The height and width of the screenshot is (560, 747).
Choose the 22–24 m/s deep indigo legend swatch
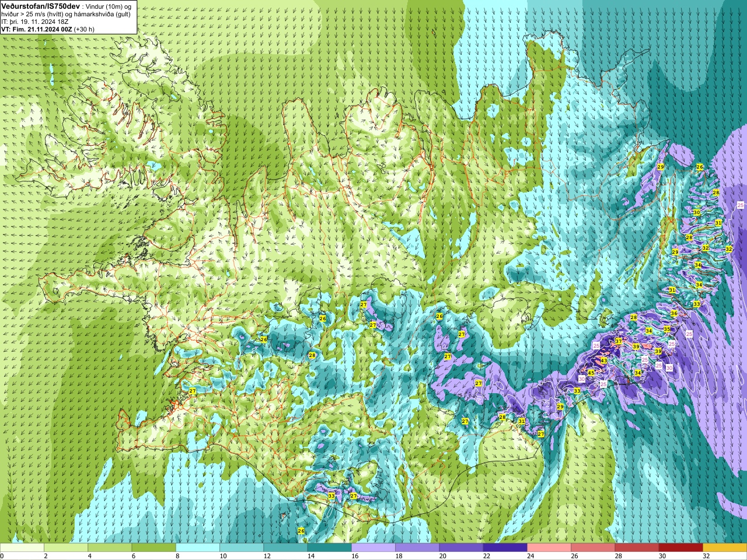point(505,548)
